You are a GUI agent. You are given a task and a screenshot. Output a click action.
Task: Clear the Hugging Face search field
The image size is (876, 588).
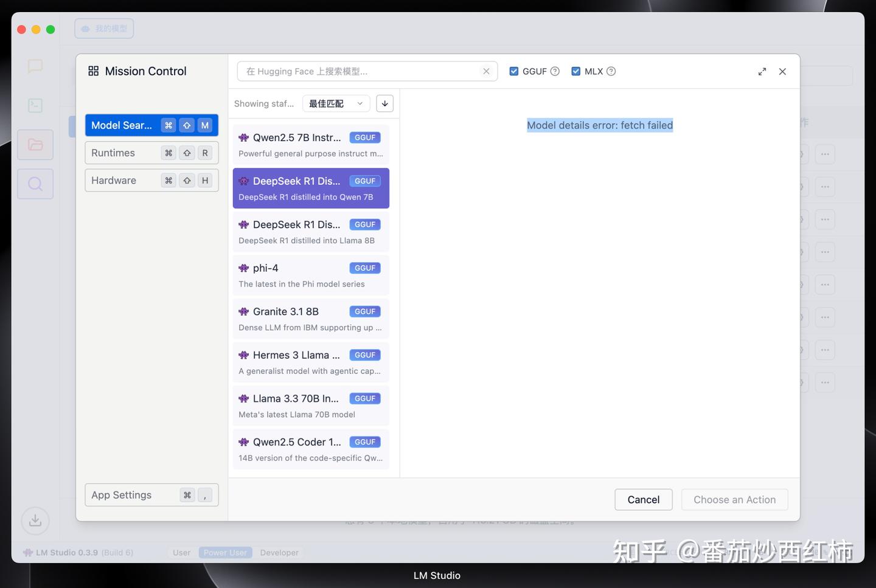(x=486, y=71)
